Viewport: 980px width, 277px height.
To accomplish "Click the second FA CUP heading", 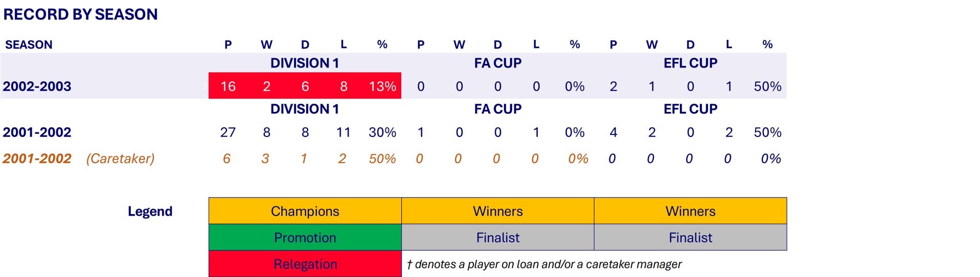I will click(x=497, y=109).
